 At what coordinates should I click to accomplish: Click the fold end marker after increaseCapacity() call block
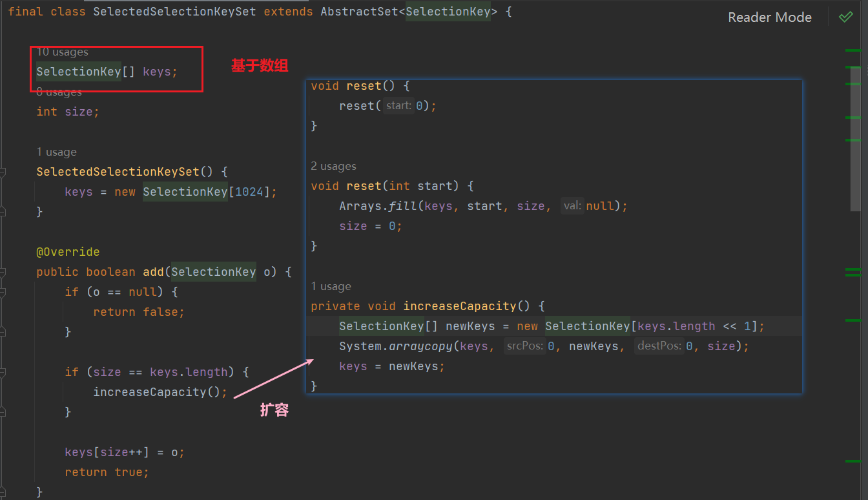click(3, 412)
